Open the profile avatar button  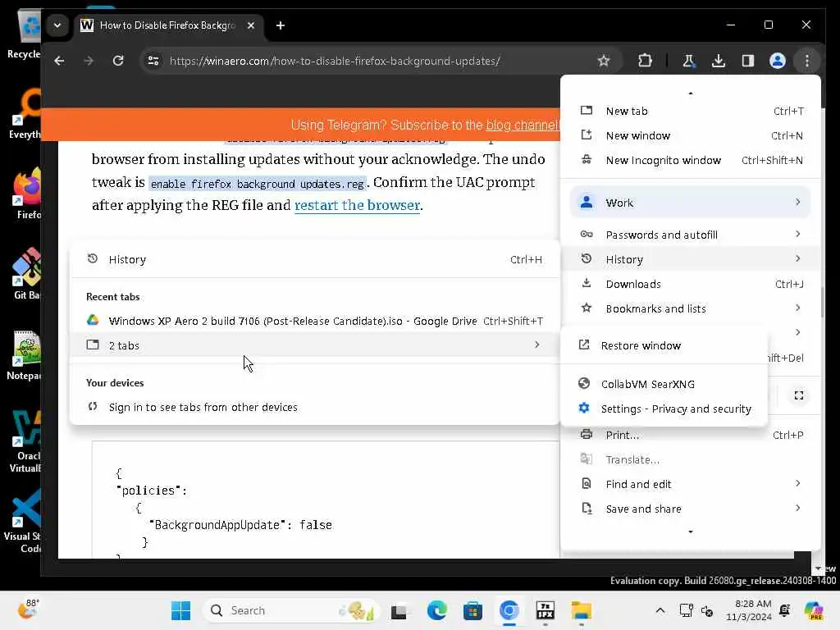tap(778, 61)
